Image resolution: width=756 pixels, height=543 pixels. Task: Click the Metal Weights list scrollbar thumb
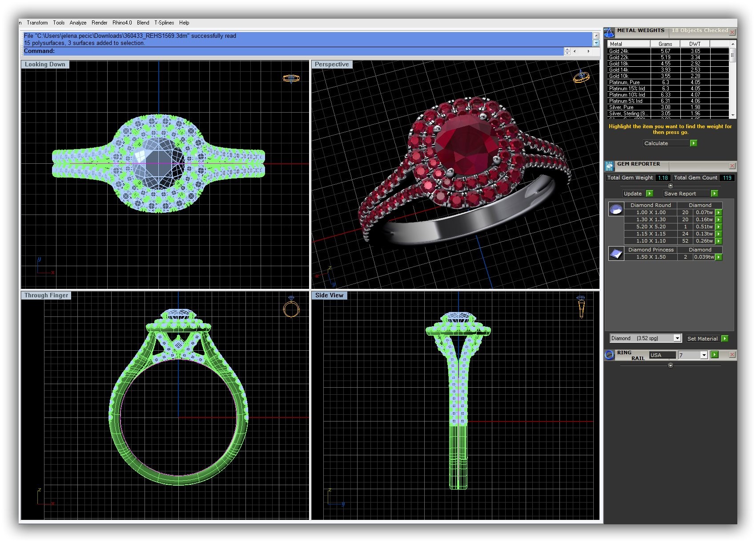pyautogui.click(x=732, y=56)
